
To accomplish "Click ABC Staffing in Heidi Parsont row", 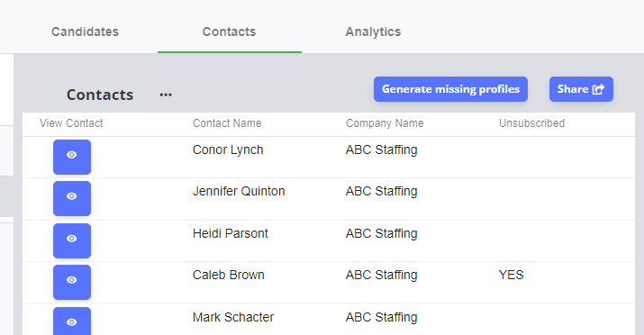I will [382, 234].
